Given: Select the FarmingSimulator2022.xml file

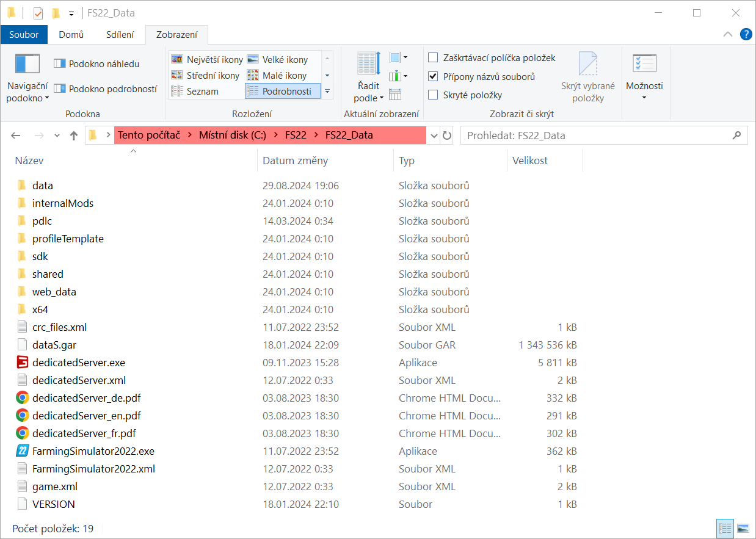Looking at the screenshot, I should (93, 469).
